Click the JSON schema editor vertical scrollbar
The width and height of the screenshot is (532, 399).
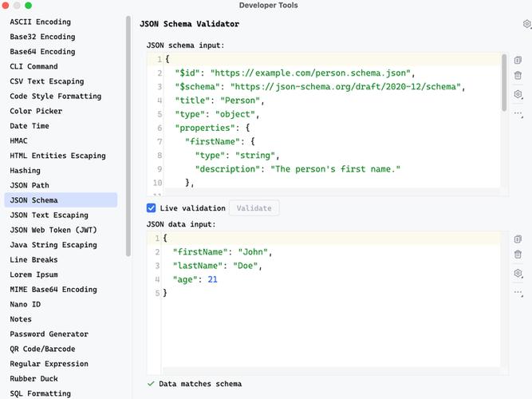[x=504, y=82]
